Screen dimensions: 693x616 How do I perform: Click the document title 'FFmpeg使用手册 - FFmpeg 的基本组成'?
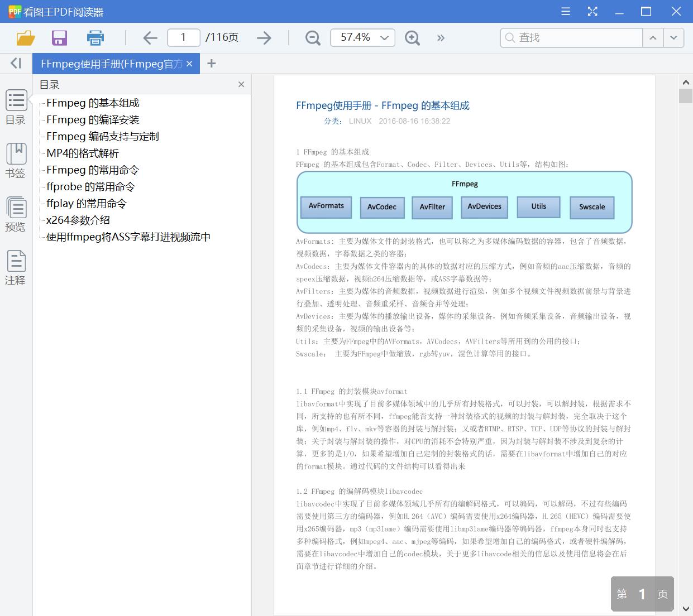coord(383,105)
